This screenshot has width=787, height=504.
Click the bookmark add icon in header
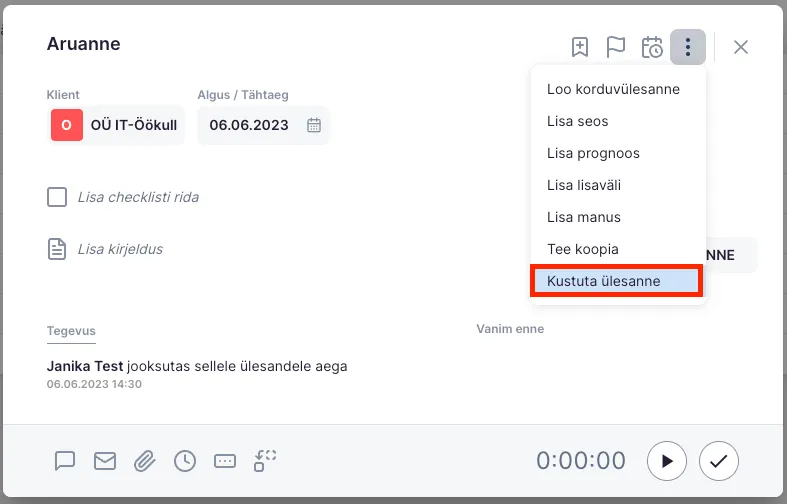click(x=580, y=47)
